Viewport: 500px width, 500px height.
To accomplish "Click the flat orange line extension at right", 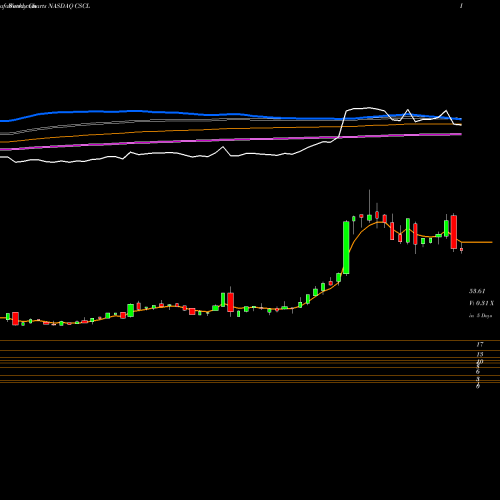I will [477, 242].
